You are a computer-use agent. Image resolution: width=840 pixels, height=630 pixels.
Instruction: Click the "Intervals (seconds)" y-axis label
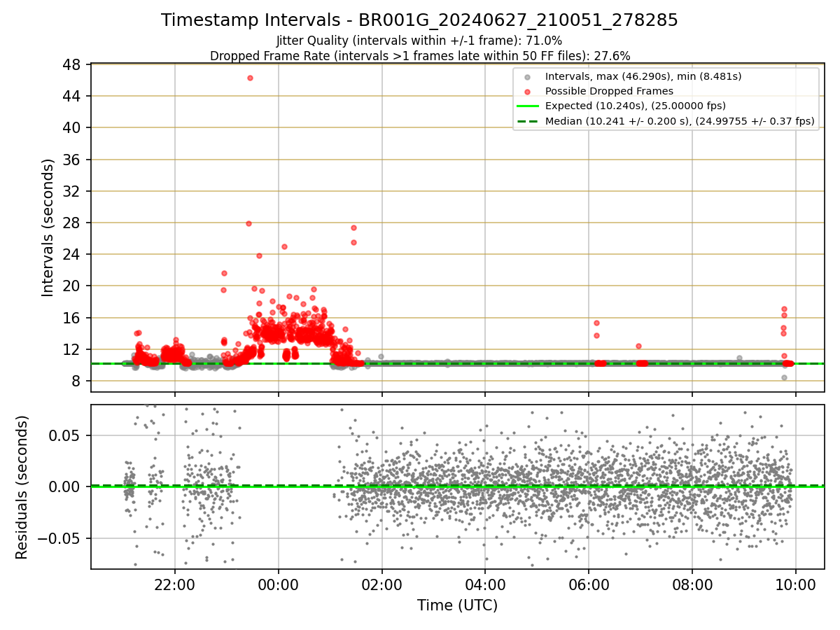pyautogui.click(x=48, y=227)
